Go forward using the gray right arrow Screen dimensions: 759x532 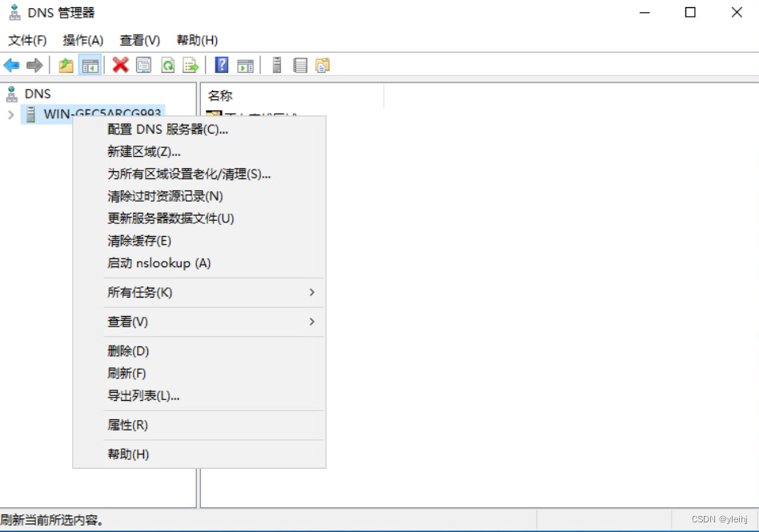[34, 65]
